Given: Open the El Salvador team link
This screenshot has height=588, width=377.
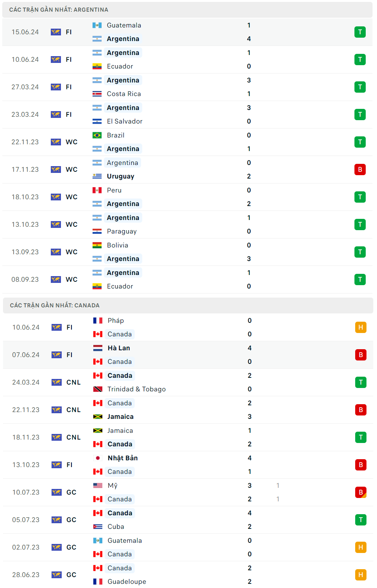Looking at the screenshot, I should [x=125, y=121].
